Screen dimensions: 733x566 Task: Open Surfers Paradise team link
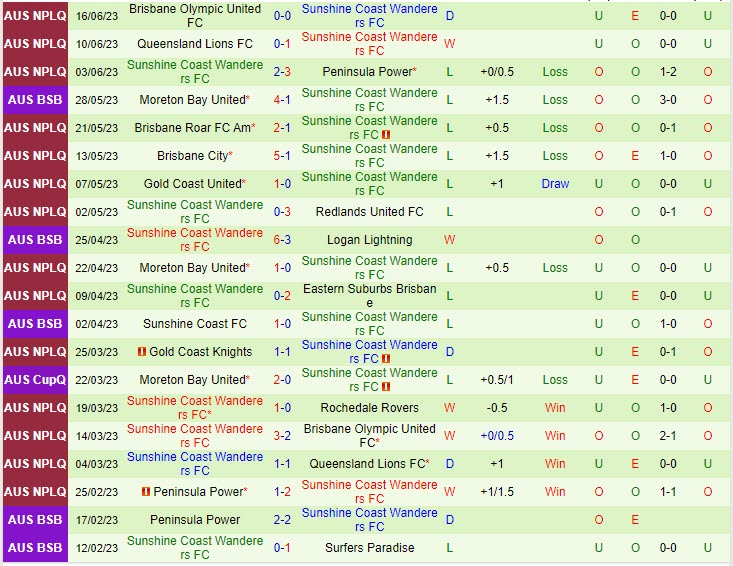(x=369, y=548)
